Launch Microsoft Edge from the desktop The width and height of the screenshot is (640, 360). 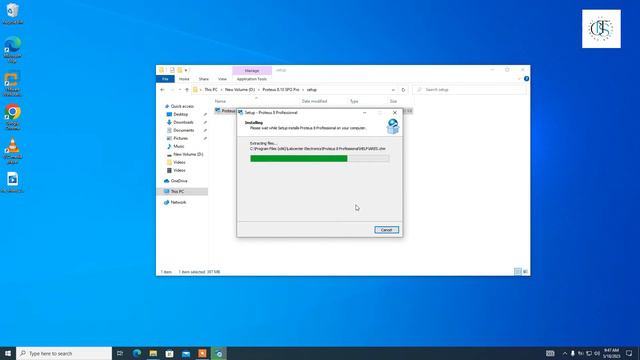13,49
